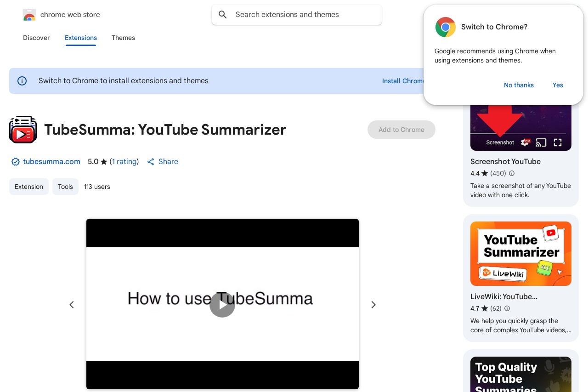Click the Chrome Web Store logo
This screenshot has width=588, height=392.
(29, 15)
